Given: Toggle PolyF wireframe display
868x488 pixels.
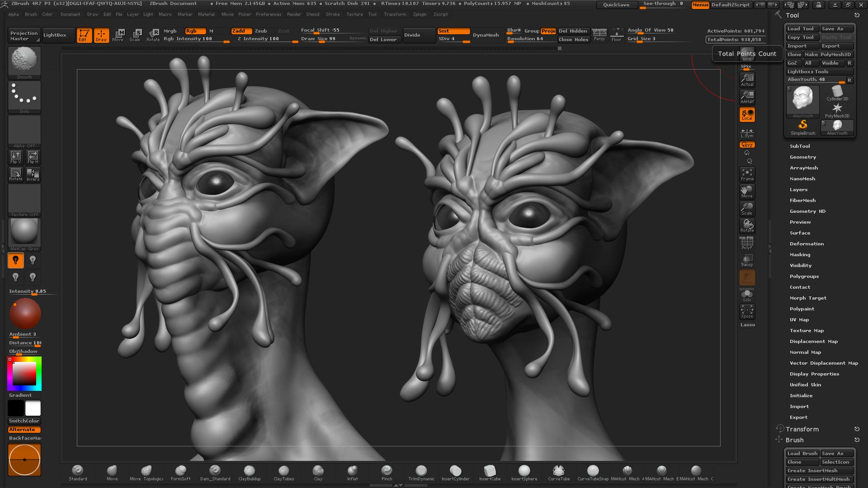Looking at the screenshot, I should tap(747, 243).
